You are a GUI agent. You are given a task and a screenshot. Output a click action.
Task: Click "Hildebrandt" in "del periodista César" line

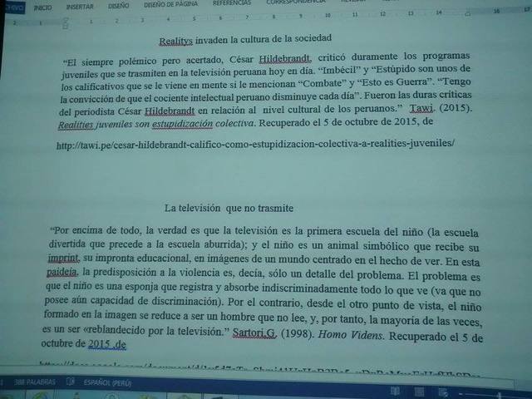tap(170, 111)
